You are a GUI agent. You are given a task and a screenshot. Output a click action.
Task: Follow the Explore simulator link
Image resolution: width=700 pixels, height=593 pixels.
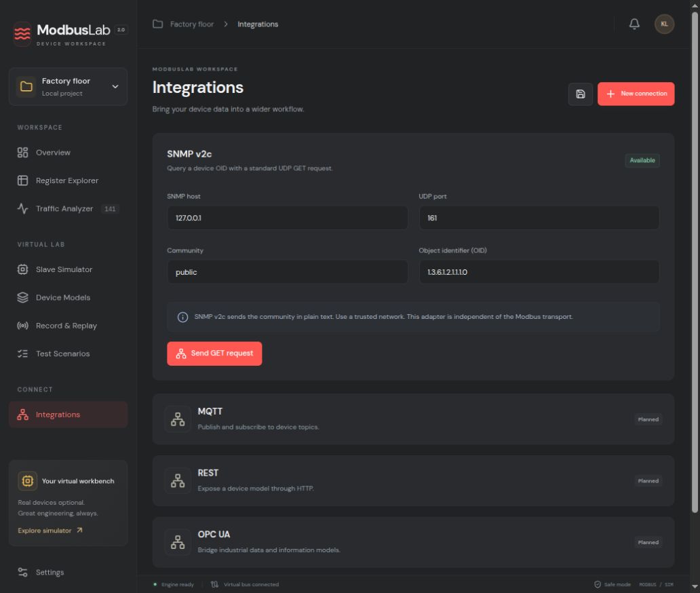50,530
